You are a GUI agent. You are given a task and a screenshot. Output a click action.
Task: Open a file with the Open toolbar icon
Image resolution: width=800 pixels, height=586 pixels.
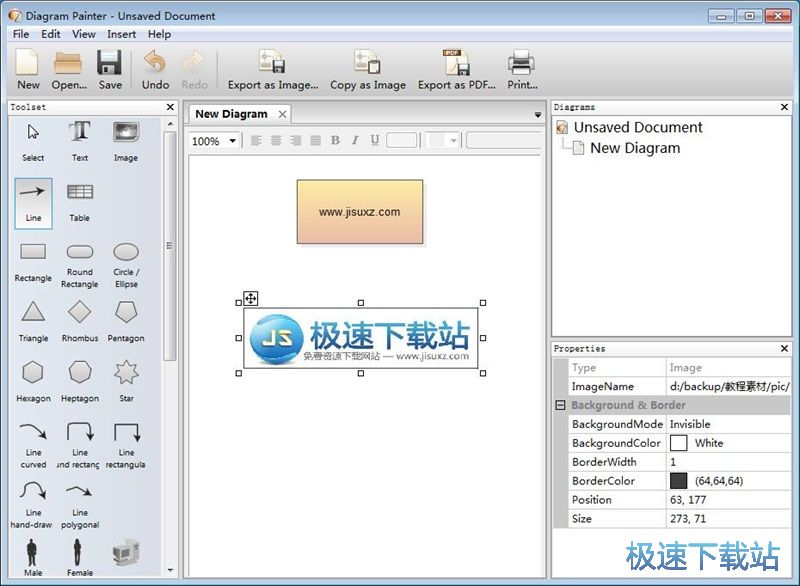[69, 70]
